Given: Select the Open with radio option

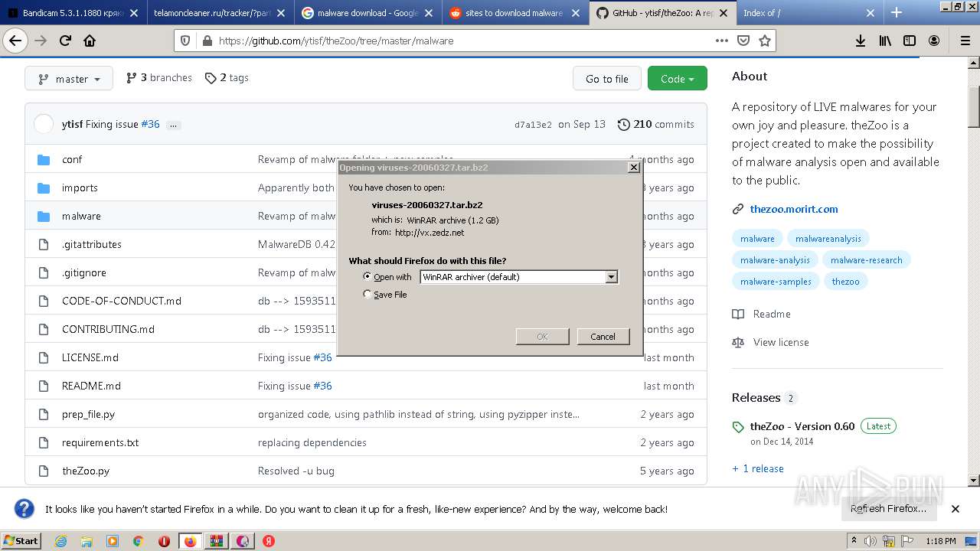Looking at the screenshot, I should (x=367, y=277).
